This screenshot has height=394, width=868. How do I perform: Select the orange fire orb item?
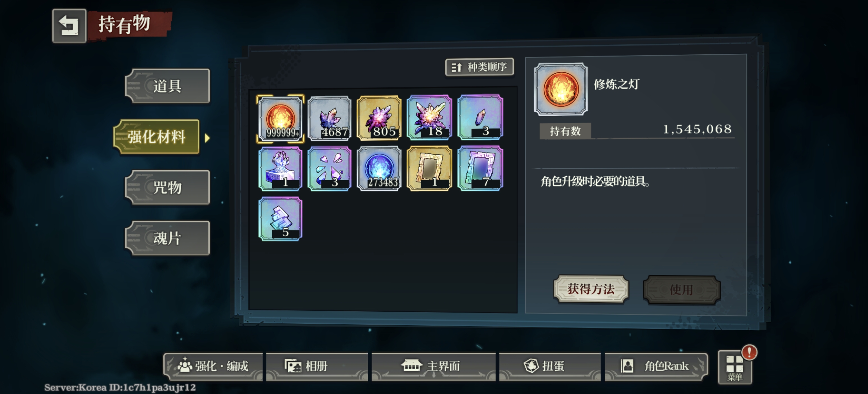280,118
